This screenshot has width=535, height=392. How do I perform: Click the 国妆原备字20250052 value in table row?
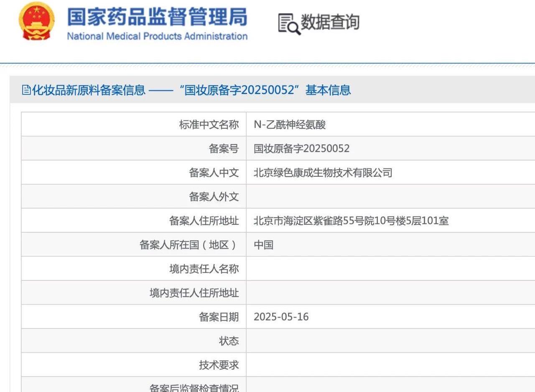coord(301,148)
